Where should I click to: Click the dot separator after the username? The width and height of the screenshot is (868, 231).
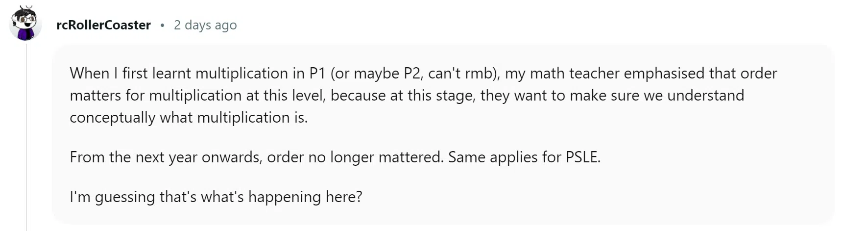coord(162,25)
